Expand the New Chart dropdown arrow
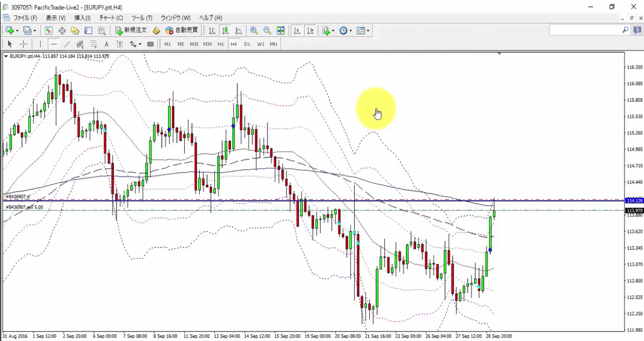This screenshot has width=644, height=341. 17,31
